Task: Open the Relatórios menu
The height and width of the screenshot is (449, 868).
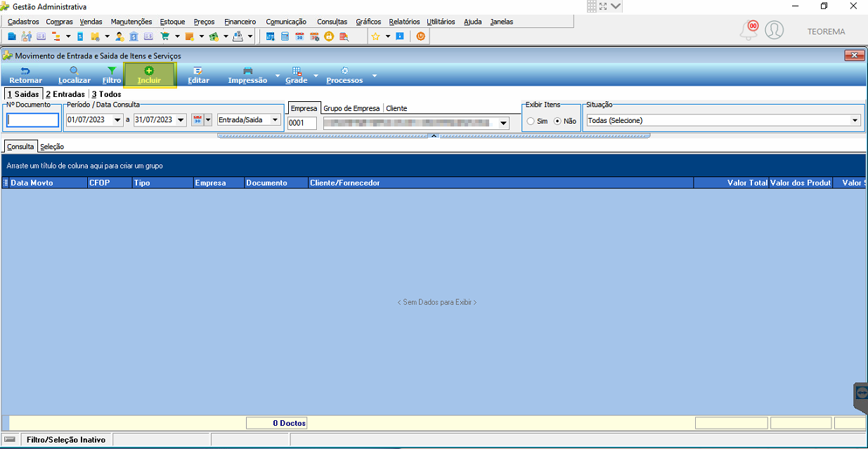Action: click(x=404, y=22)
